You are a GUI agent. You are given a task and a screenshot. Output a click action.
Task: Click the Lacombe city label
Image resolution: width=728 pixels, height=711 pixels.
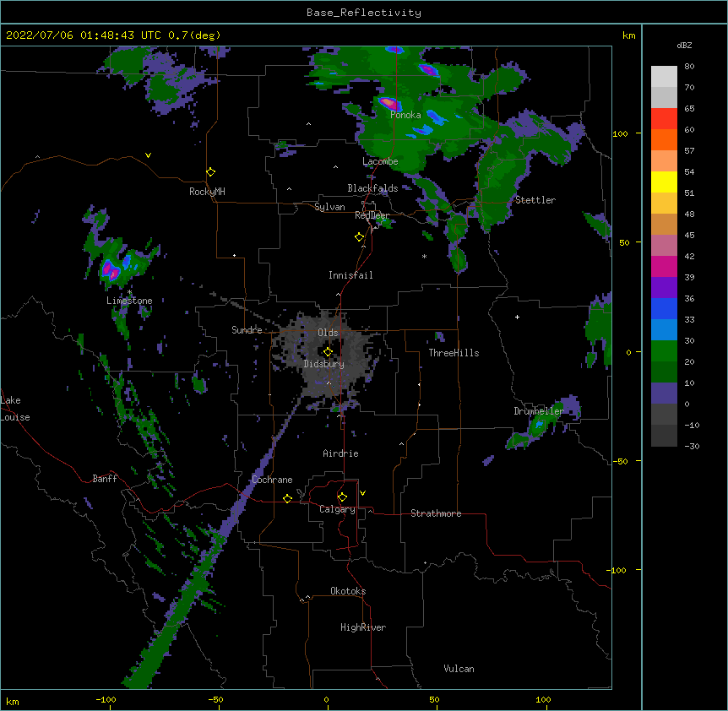pyautogui.click(x=380, y=161)
